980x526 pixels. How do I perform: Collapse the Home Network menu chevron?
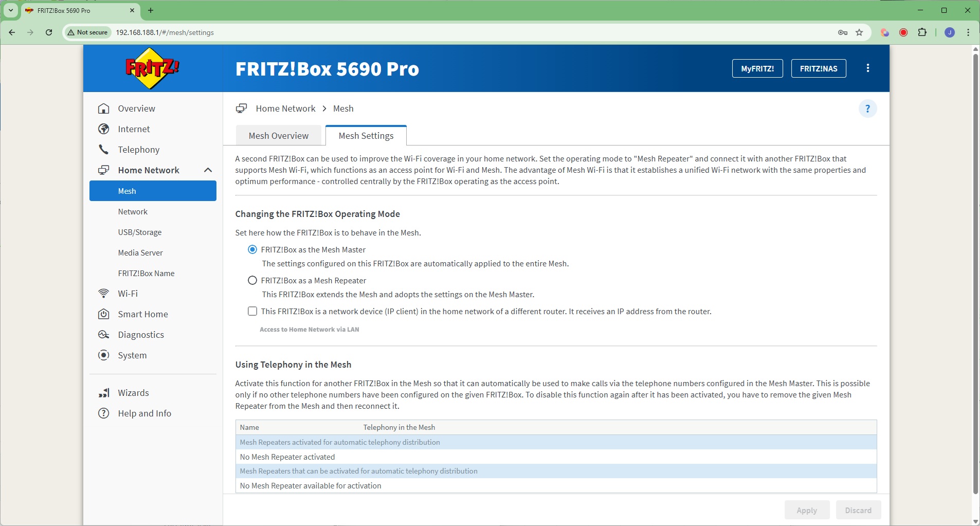click(x=208, y=170)
